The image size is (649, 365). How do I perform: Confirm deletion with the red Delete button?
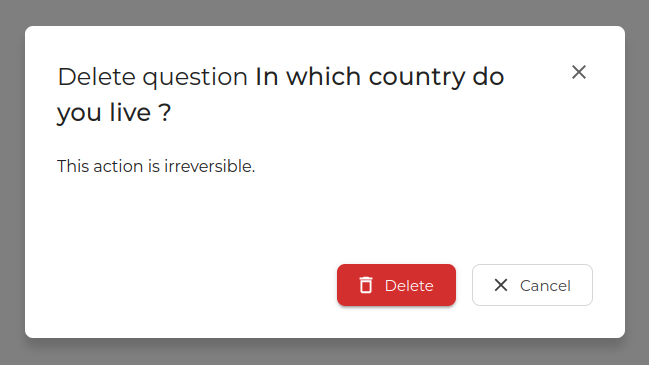396,285
